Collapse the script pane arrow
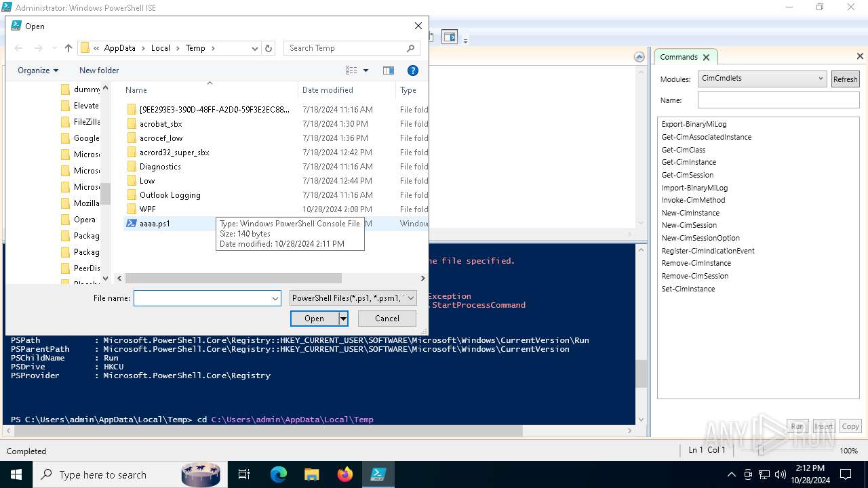Viewport: 868px width, 488px height. [x=639, y=58]
